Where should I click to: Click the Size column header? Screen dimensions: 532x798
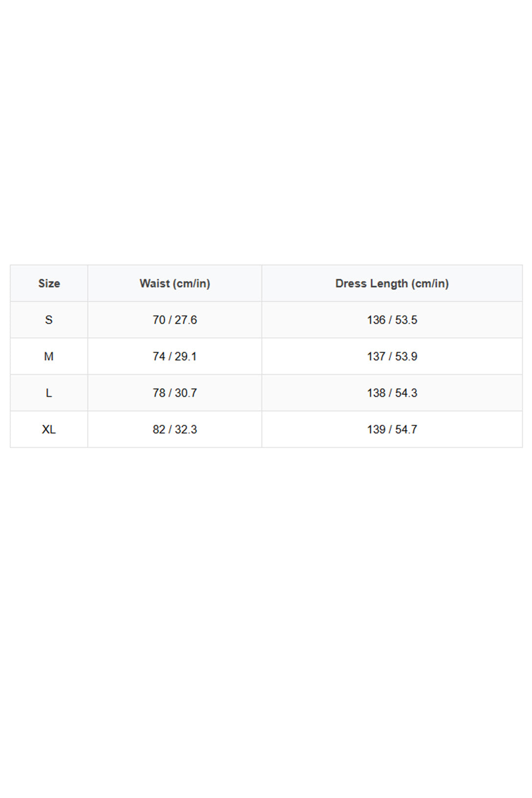pyautogui.click(x=49, y=284)
